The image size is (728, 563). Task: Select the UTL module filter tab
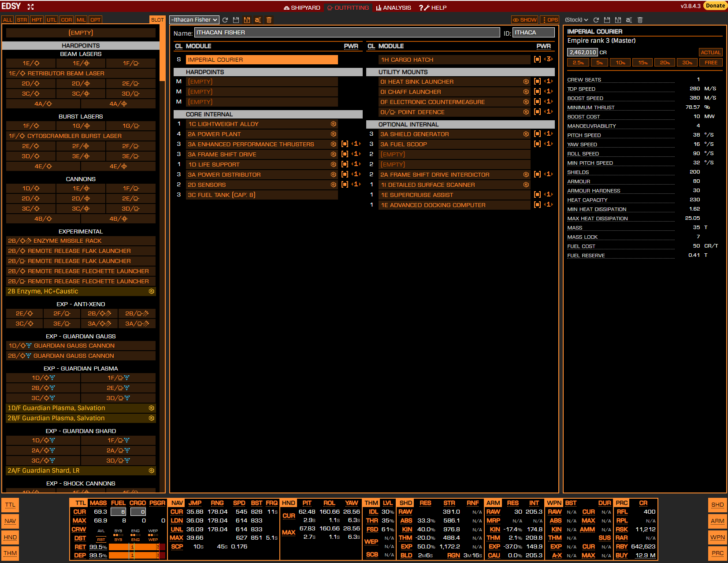coord(52,20)
